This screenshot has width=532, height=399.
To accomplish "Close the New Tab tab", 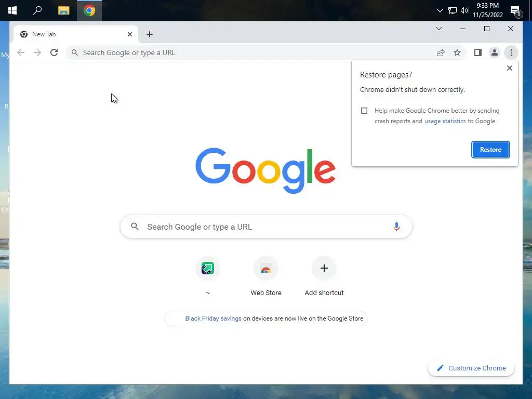I will 129,34.
